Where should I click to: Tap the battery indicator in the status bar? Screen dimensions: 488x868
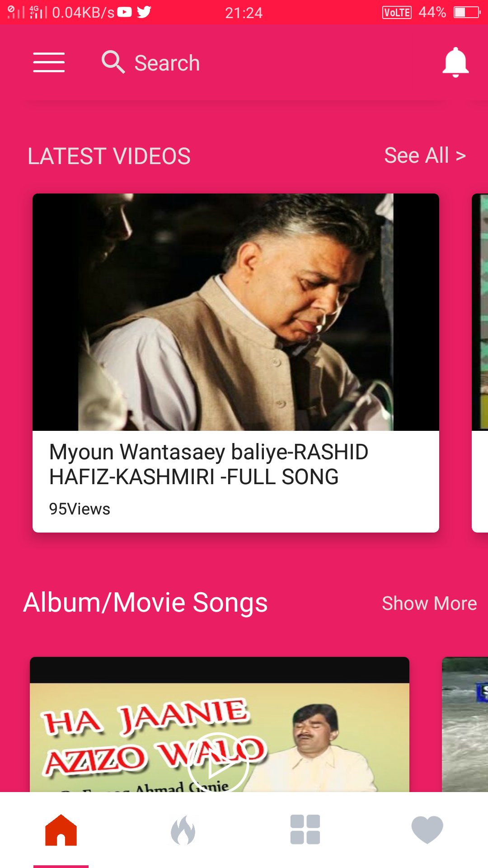tap(467, 12)
